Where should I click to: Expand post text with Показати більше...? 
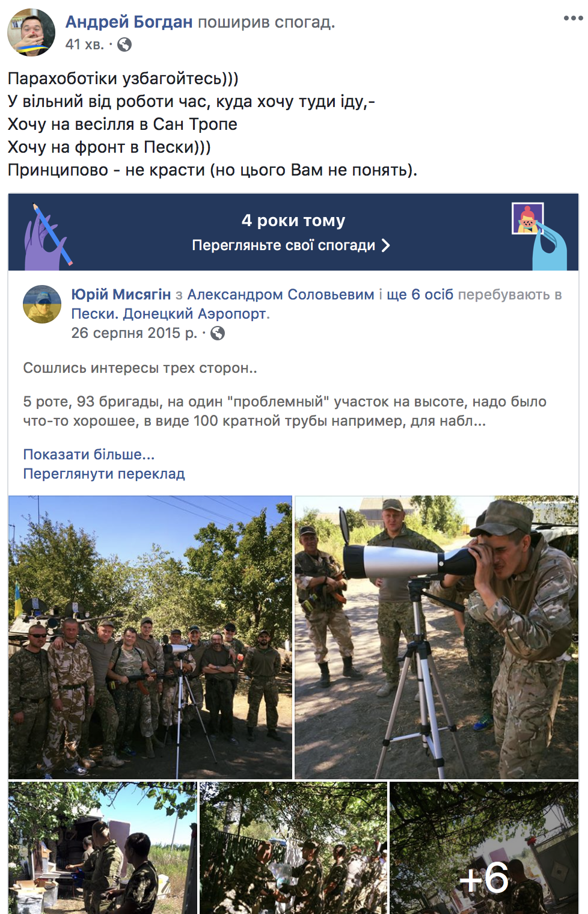pyautogui.click(x=89, y=455)
